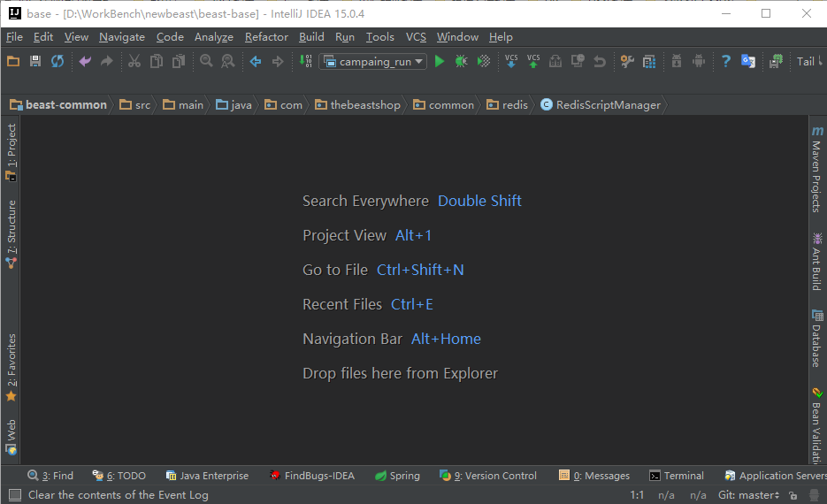Image resolution: width=827 pixels, height=504 pixels.
Task: Open the Messages tool window tab
Action: point(594,476)
